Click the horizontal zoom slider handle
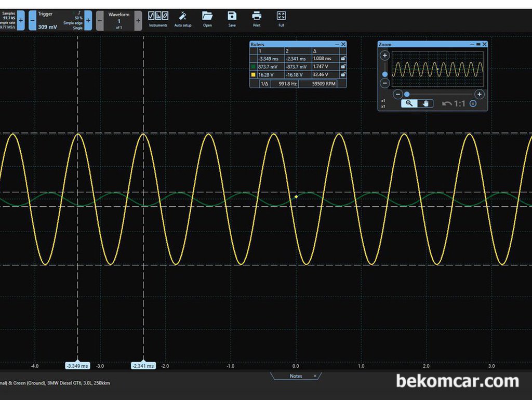The height and width of the screenshot is (400, 532). [x=407, y=95]
